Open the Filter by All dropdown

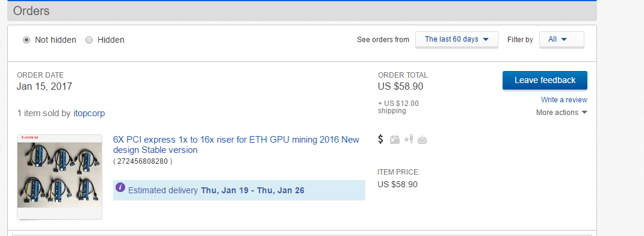(x=562, y=40)
